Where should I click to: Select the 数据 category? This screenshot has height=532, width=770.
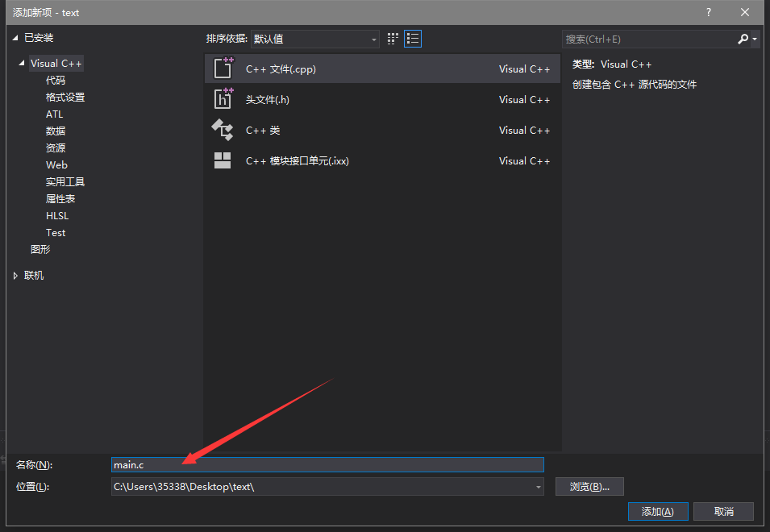pyautogui.click(x=56, y=131)
